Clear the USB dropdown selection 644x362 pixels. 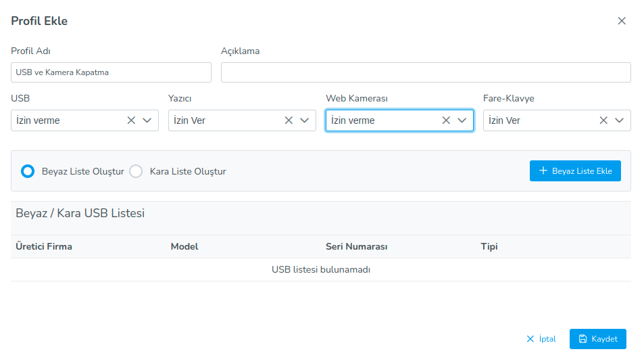[131, 120]
